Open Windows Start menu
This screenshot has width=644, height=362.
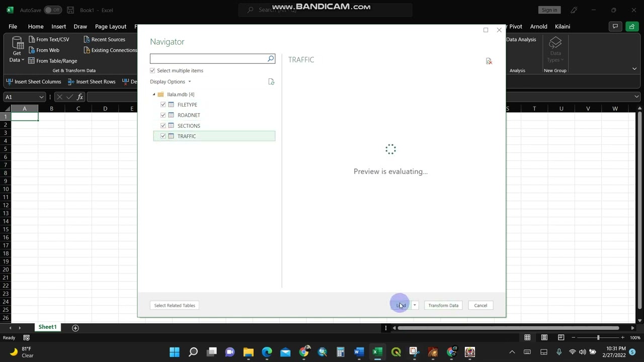(x=175, y=352)
